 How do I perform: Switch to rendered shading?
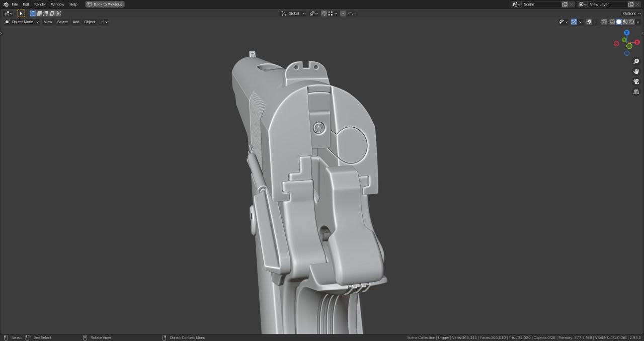(x=632, y=22)
